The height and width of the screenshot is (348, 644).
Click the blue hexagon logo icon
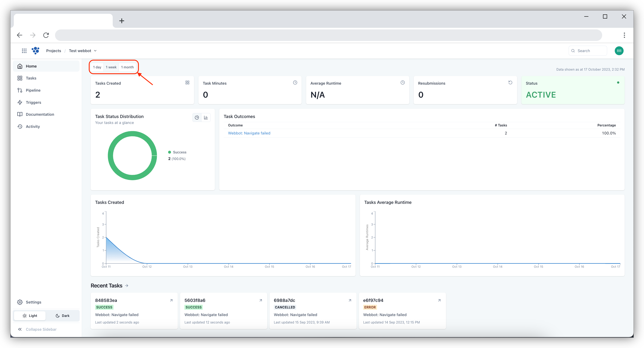[x=35, y=50]
